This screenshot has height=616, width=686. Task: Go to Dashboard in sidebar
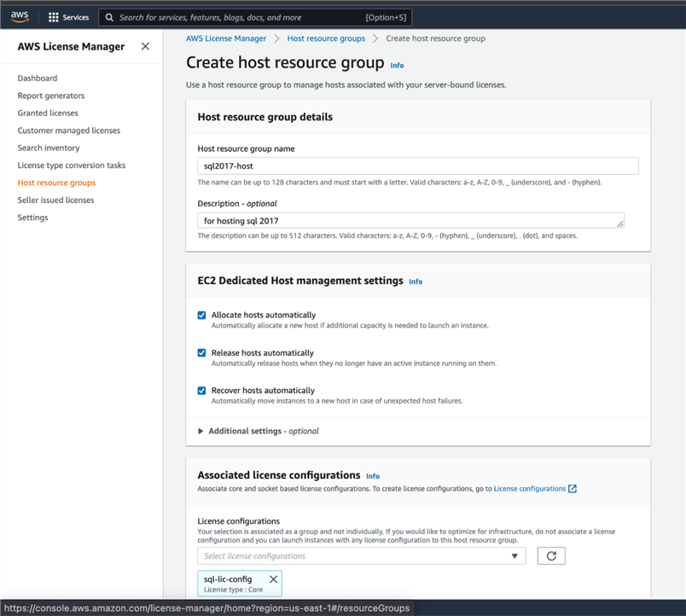click(38, 78)
